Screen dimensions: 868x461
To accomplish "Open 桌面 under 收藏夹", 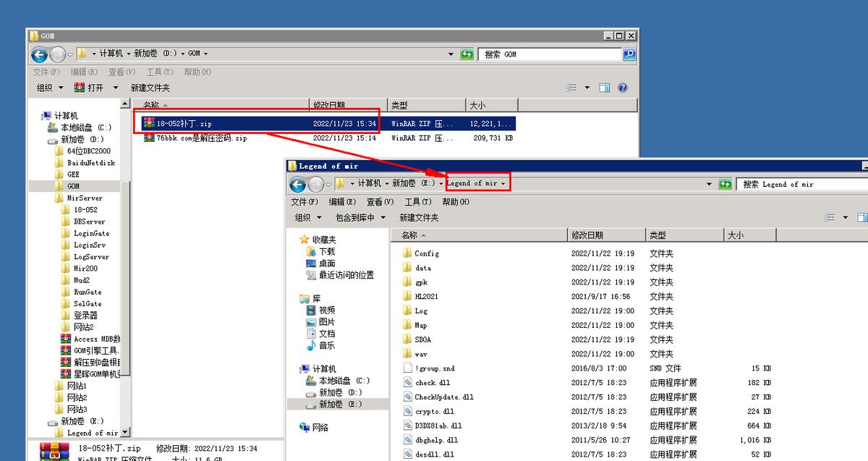I will click(319, 263).
